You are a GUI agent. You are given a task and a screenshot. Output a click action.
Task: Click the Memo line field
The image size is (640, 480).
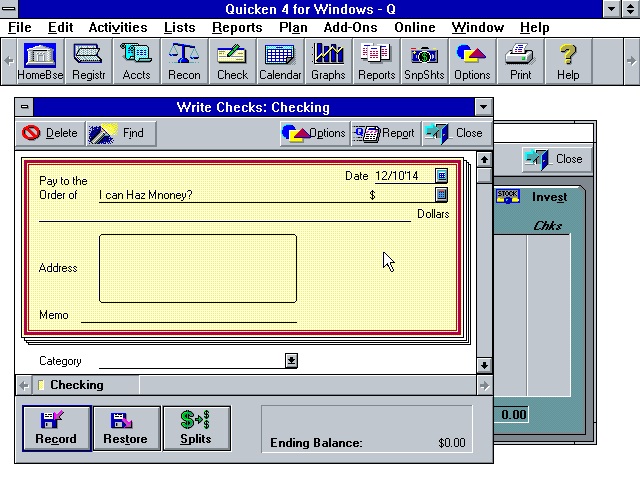click(189, 316)
